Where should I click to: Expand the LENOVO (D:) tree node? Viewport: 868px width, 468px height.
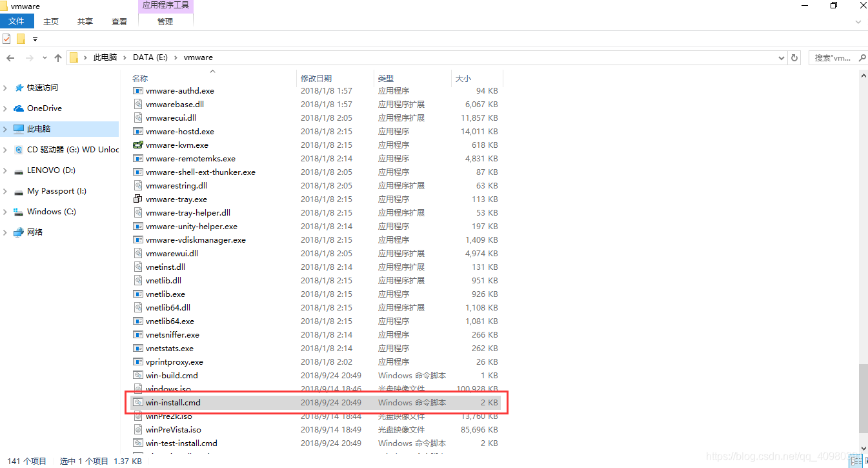5,170
